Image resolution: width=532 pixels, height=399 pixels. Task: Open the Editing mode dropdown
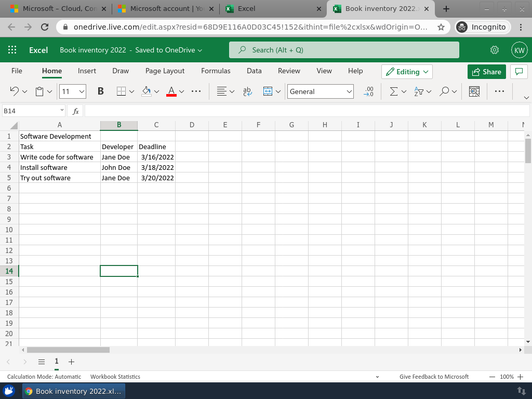[x=407, y=72]
